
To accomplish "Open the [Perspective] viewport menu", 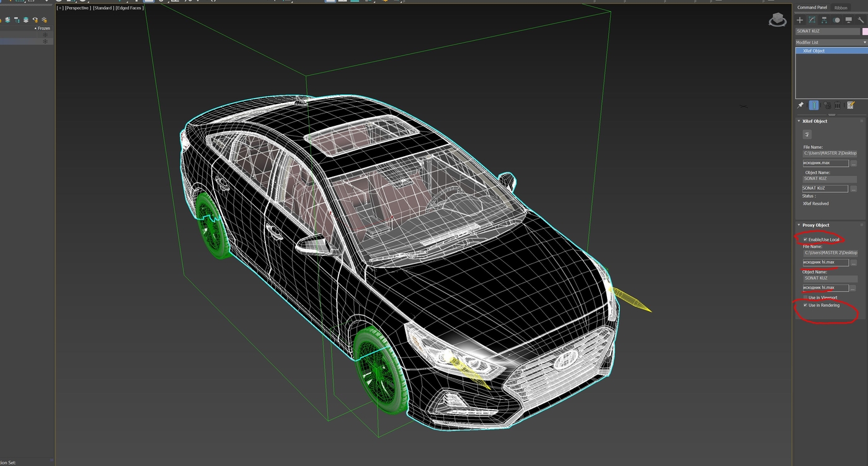I will point(77,8).
